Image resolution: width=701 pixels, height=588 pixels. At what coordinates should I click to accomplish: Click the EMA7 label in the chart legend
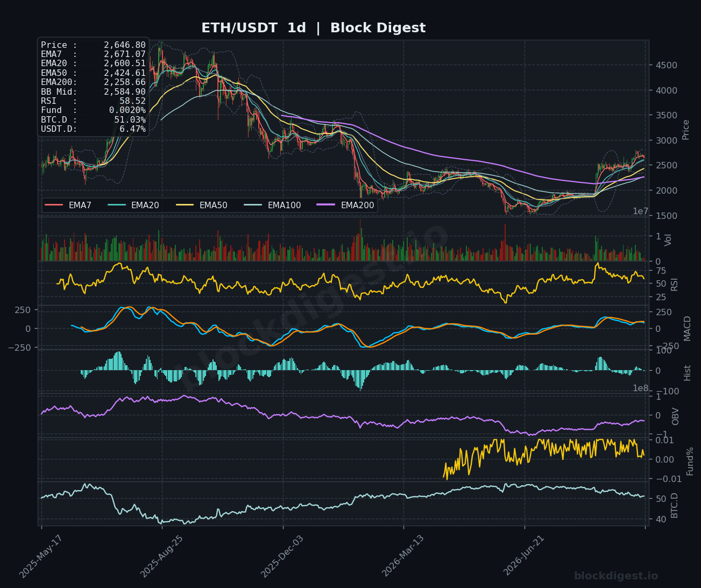pyautogui.click(x=80, y=206)
